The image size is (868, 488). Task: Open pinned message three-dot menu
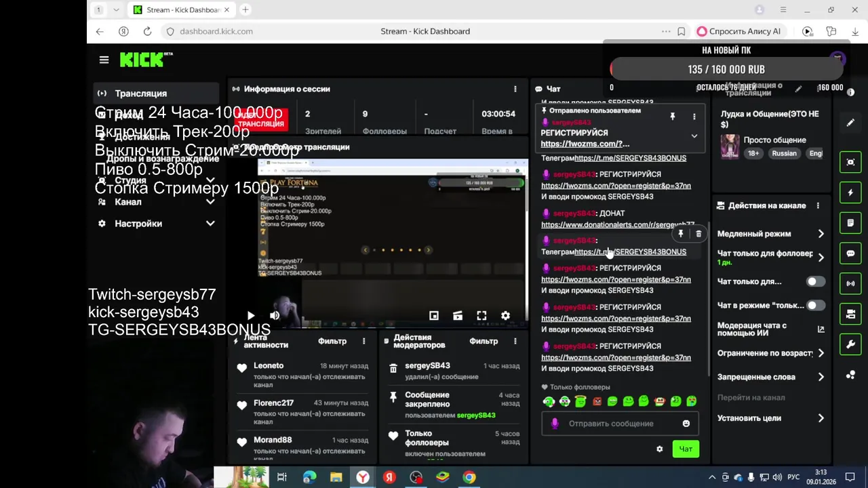tap(694, 117)
